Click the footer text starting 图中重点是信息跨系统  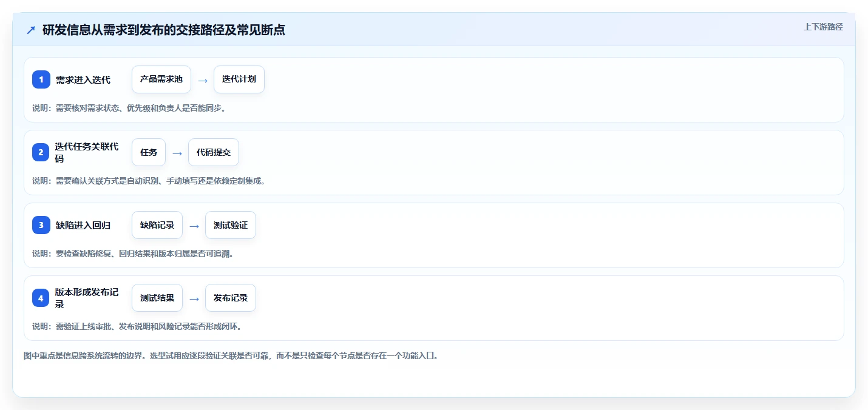click(x=231, y=355)
